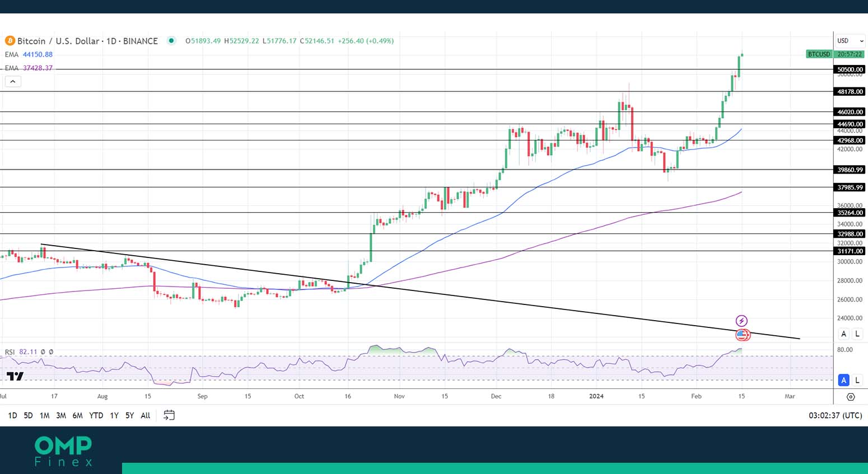Screen dimensions: 868x474
Task: Click the 48178.00 horizontal line price label
Action: coord(850,91)
